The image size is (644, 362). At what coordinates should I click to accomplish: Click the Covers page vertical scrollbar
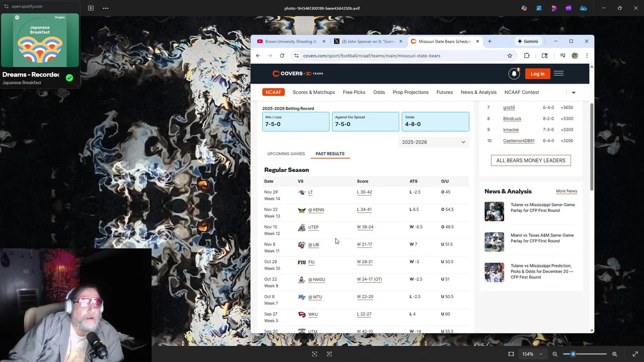[x=592, y=146]
